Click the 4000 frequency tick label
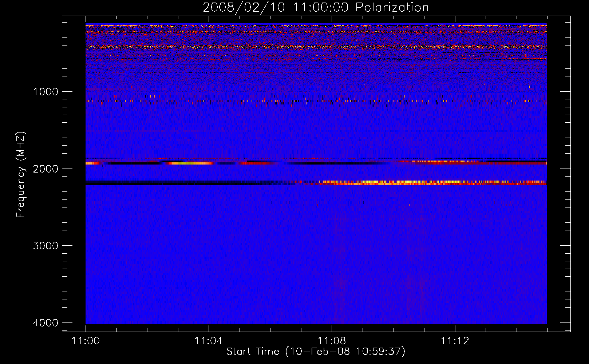 click(46, 323)
